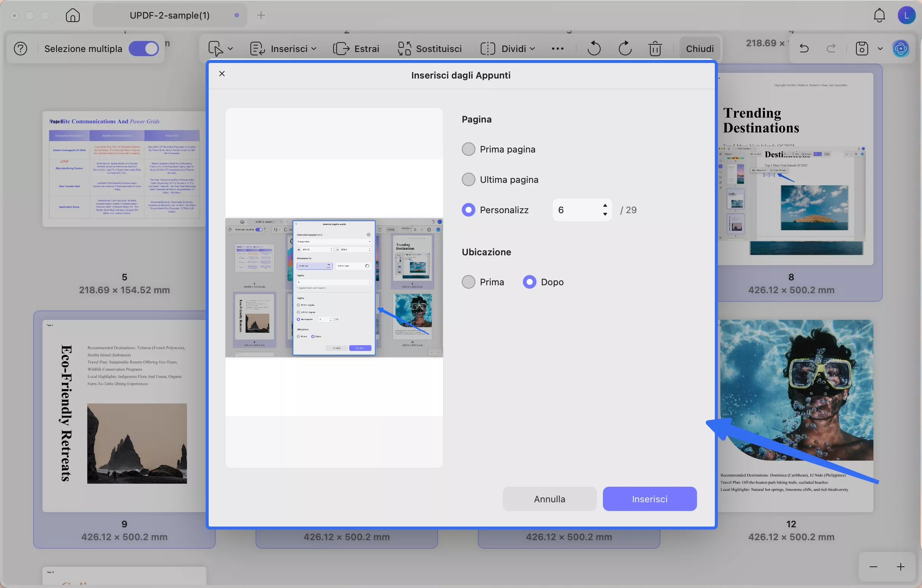Open the notifications bell
922x588 pixels.
(879, 15)
